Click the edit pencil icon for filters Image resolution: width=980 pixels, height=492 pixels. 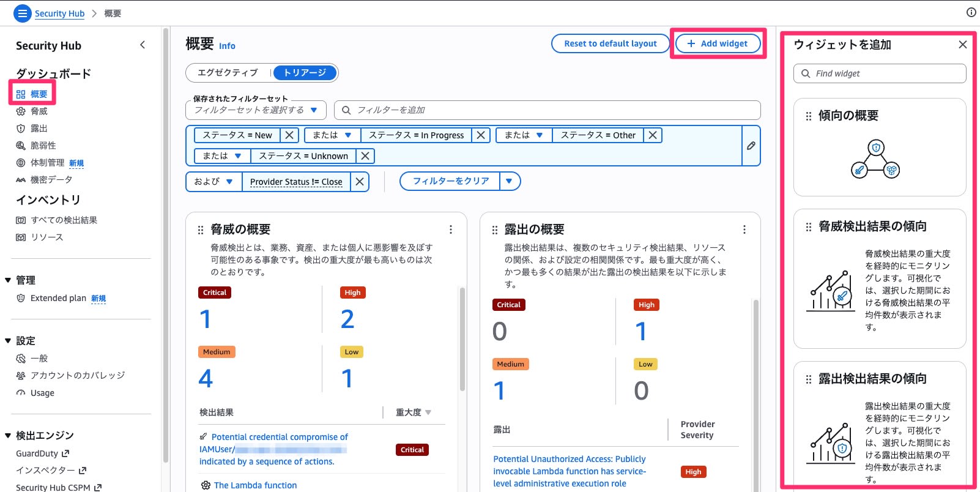coord(751,146)
